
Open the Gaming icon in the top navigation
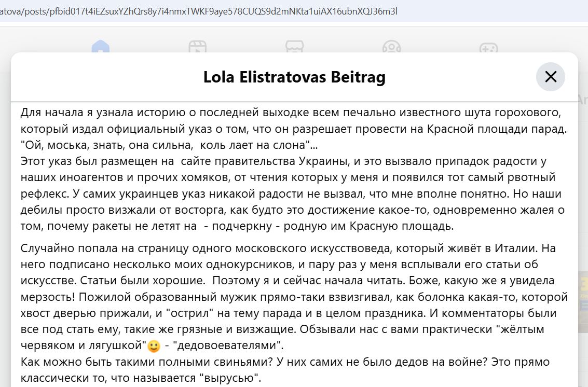489,47
